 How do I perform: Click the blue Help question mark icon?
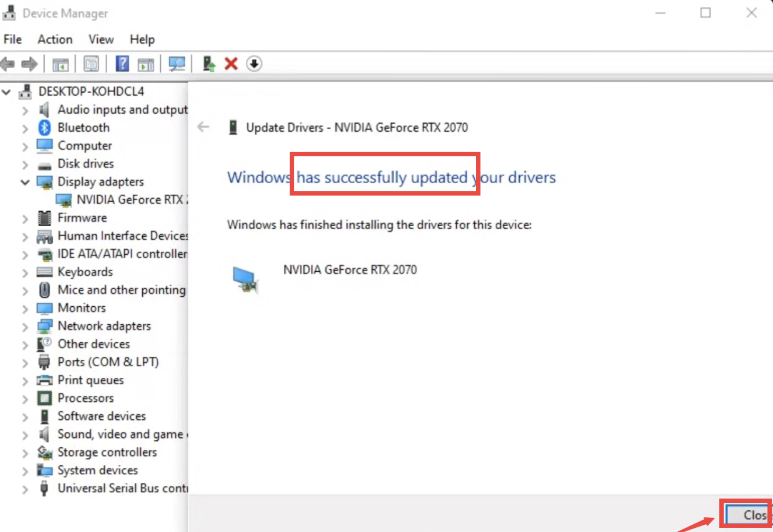click(x=122, y=64)
